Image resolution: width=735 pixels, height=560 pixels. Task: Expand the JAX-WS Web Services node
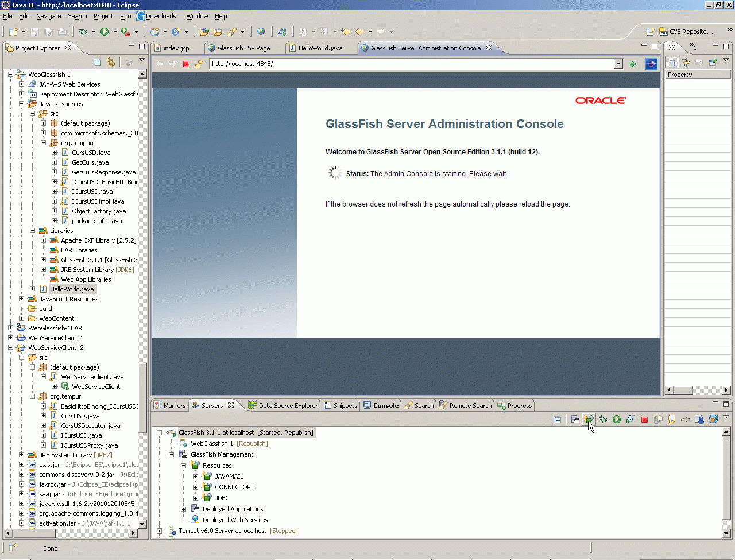pos(21,84)
